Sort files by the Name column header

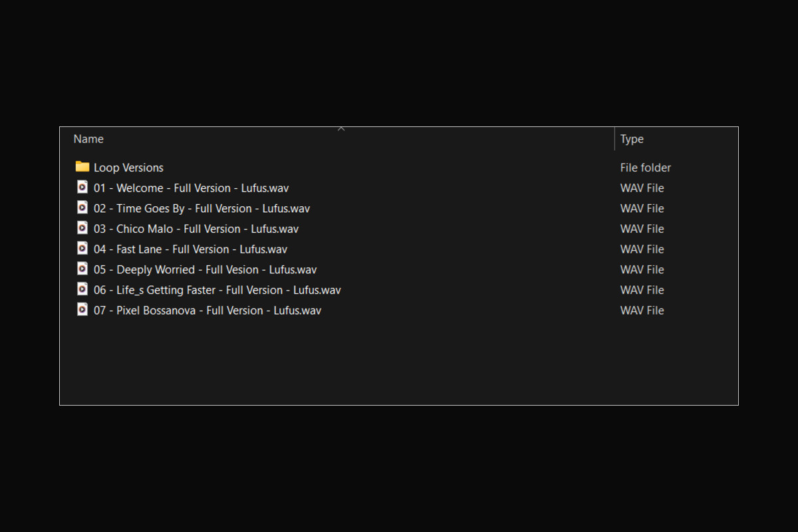click(88, 139)
